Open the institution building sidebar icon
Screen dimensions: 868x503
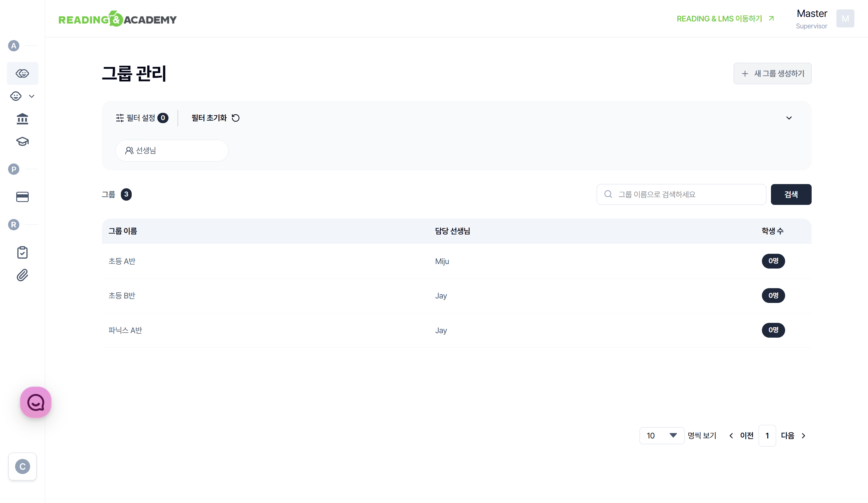(x=22, y=119)
